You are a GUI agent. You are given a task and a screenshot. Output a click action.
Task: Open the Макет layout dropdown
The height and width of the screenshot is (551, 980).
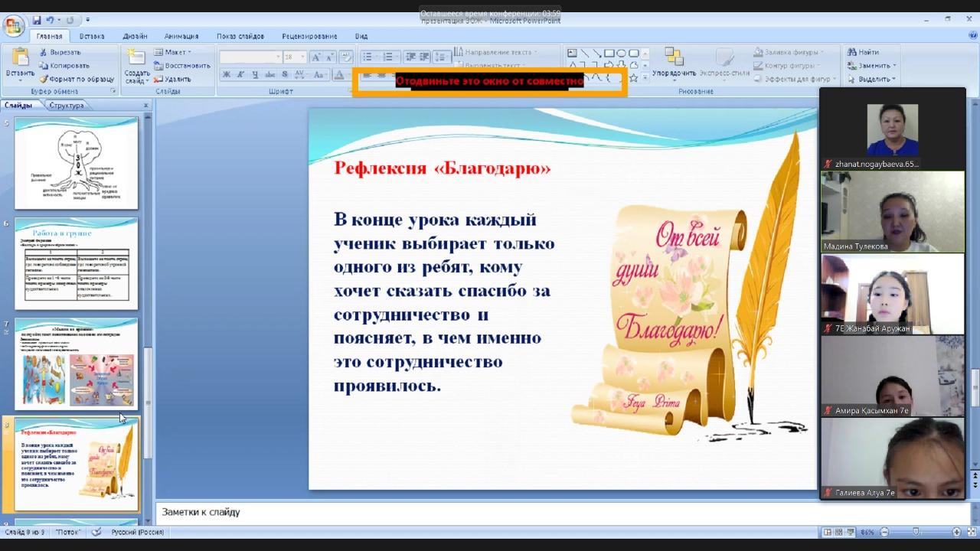click(172, 52)
